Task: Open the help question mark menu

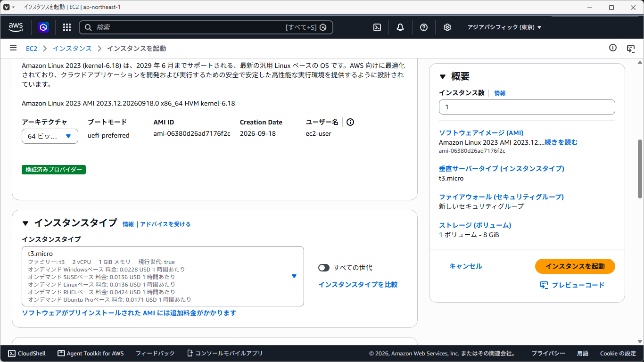Action: pos(424,27)
